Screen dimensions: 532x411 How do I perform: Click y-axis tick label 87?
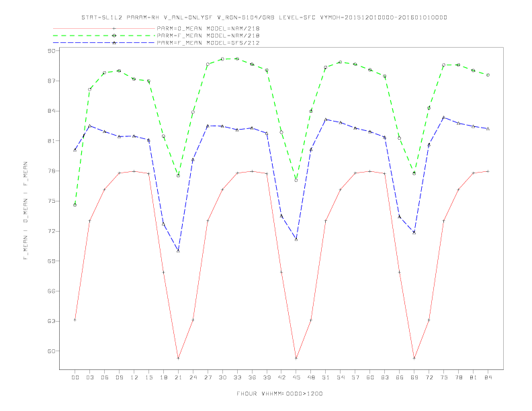click(52, 81)
